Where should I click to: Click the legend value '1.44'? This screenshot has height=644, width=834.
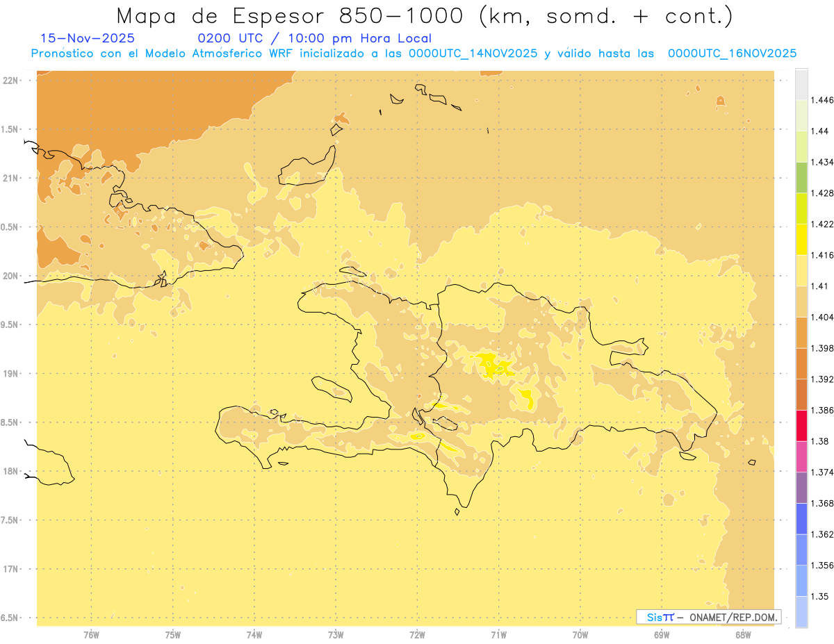tap(820, 131)
